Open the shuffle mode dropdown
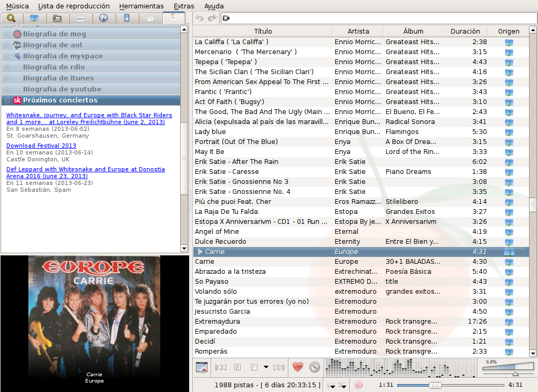Image resolution: width=538 pixels, height=392 pixels. coord(343,385)
